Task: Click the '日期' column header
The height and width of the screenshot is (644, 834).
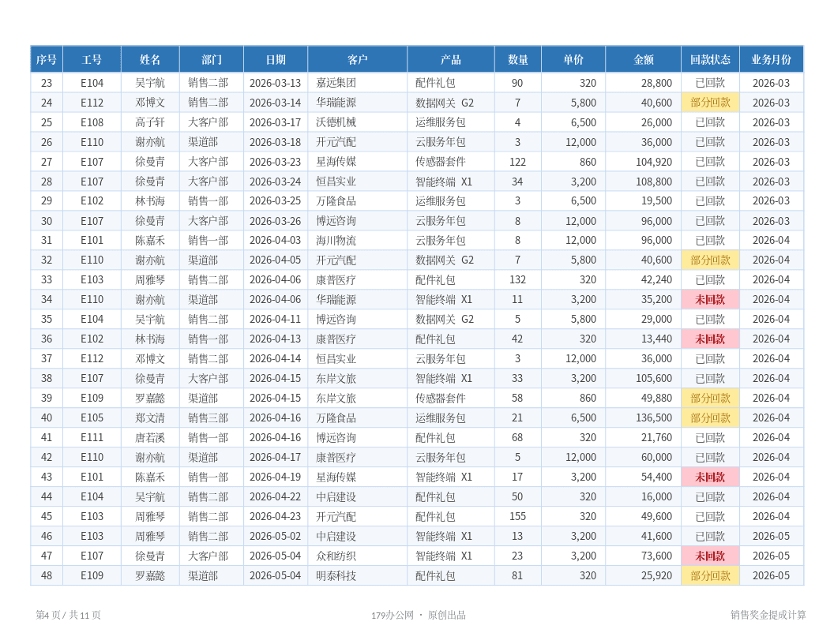Action: click(x=276, y=59)
